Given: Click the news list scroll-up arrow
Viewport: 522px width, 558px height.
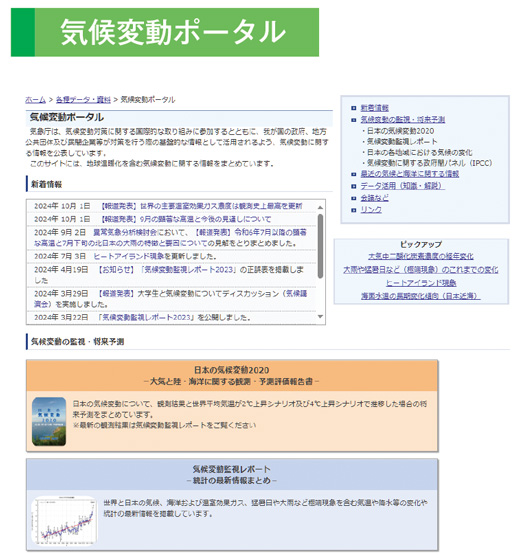Looking at the screenshot, I should pos(320,207).
